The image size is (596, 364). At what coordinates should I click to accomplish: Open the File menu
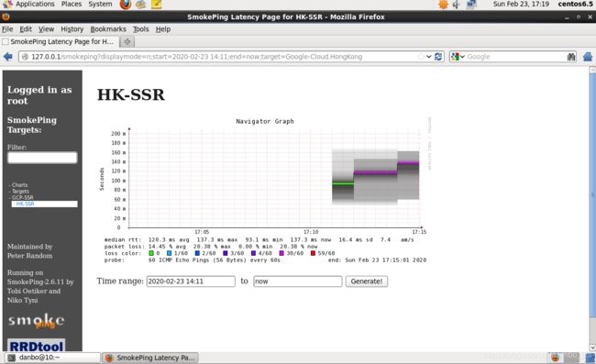coord(7,29)
